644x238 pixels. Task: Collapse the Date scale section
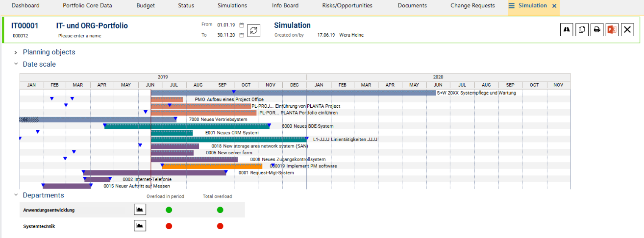pos(16,64)
